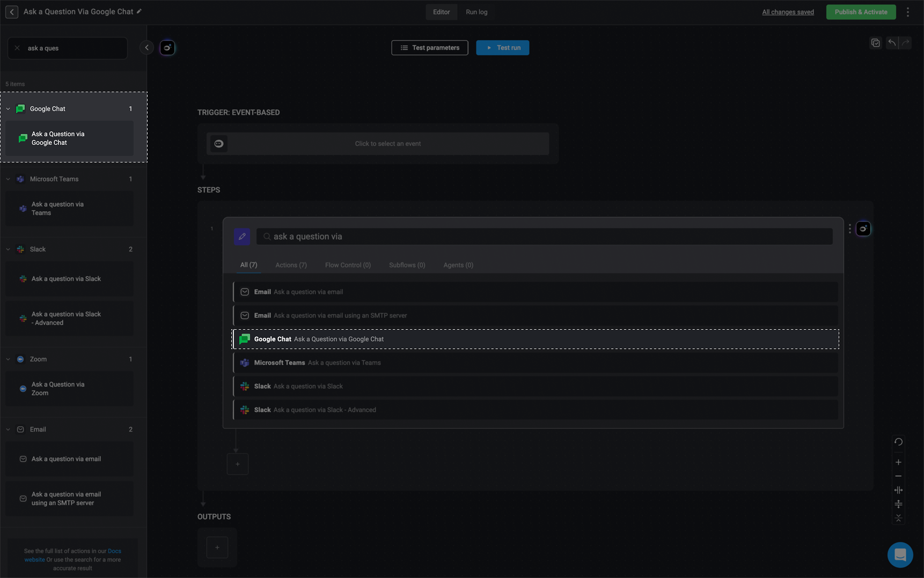
Task: Collapse the Zoom sidebar group
Action: click(8, 359)
